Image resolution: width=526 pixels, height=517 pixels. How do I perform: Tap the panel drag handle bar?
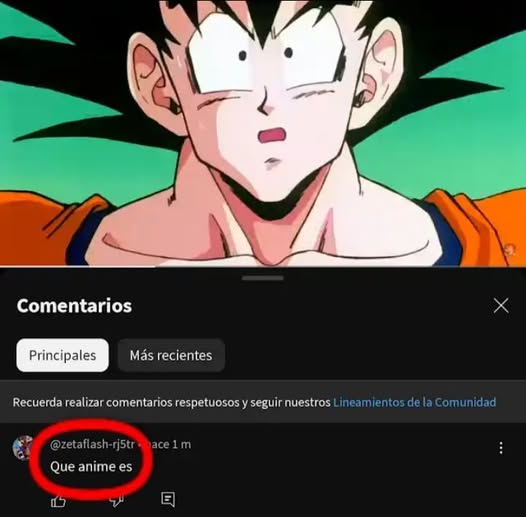point(263,278)
